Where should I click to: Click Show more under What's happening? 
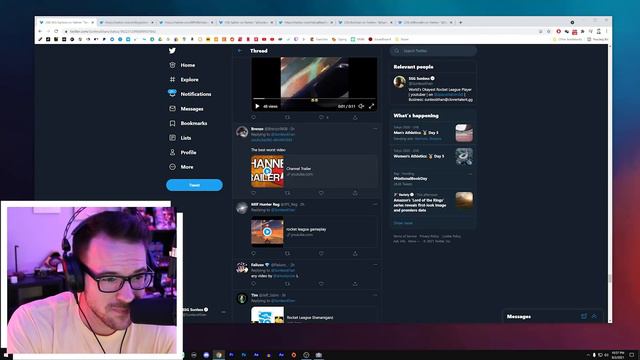[403, 223]
